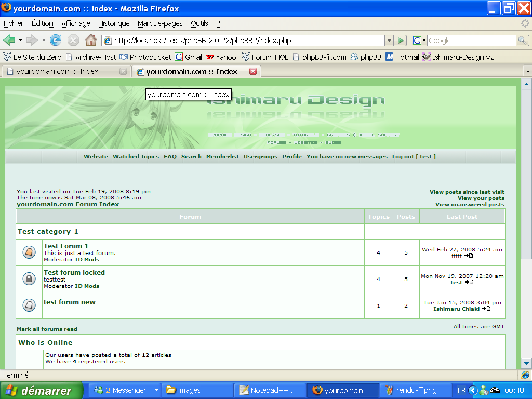532x399 pixels.
Task: Open the Édition menu
Action: coord(43,23)
